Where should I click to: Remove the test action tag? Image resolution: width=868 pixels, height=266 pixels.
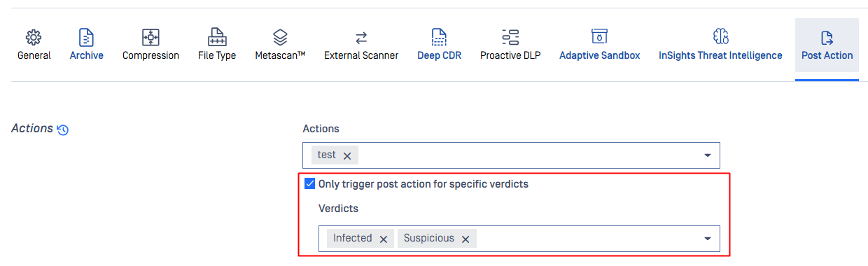(x=347, y=155)
